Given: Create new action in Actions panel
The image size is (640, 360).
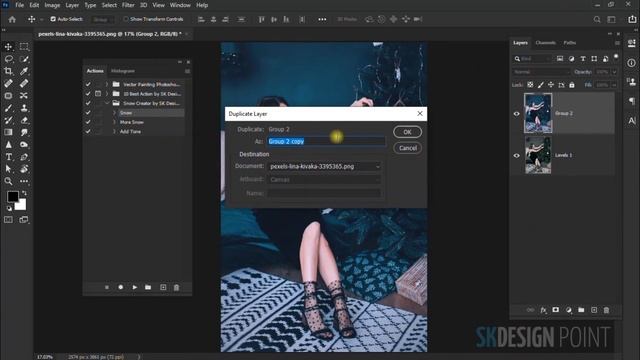Looking at the screenshot, I should pyautogui.click(x=163, y=287).
